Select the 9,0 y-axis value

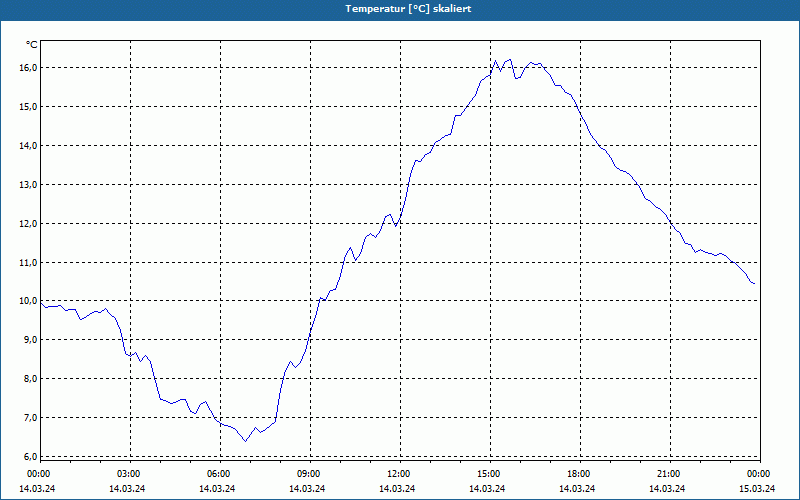30,339
